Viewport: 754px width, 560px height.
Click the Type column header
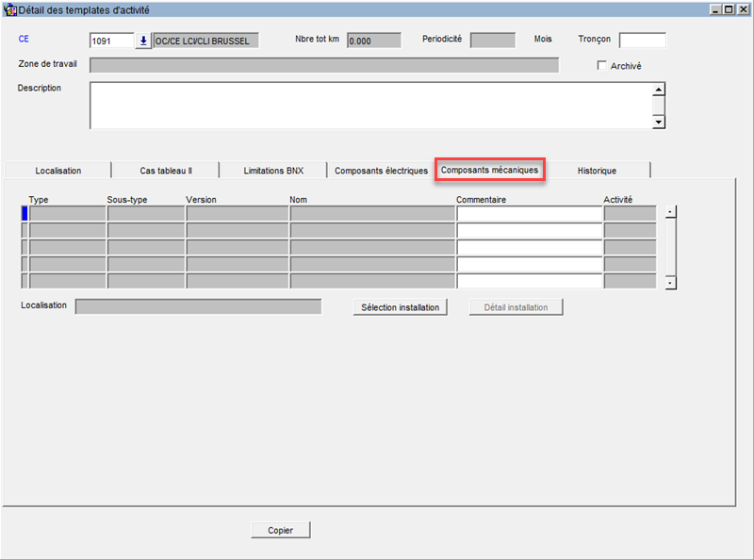pos(39,200)
